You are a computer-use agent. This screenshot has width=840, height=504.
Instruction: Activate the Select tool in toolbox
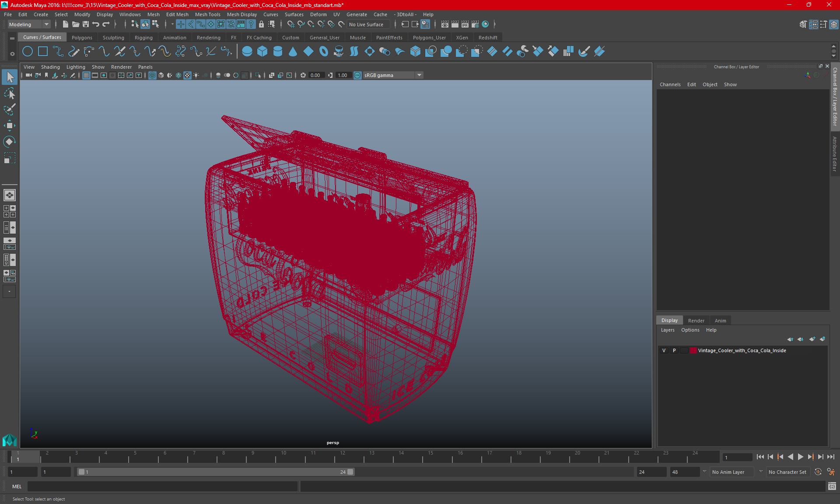[10, 77]
